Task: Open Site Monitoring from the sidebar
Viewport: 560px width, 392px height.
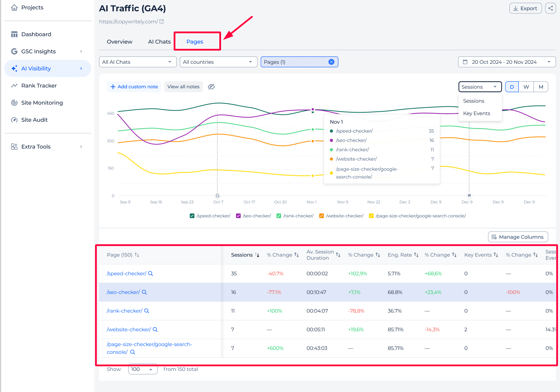Action: (x=42, y=103)
